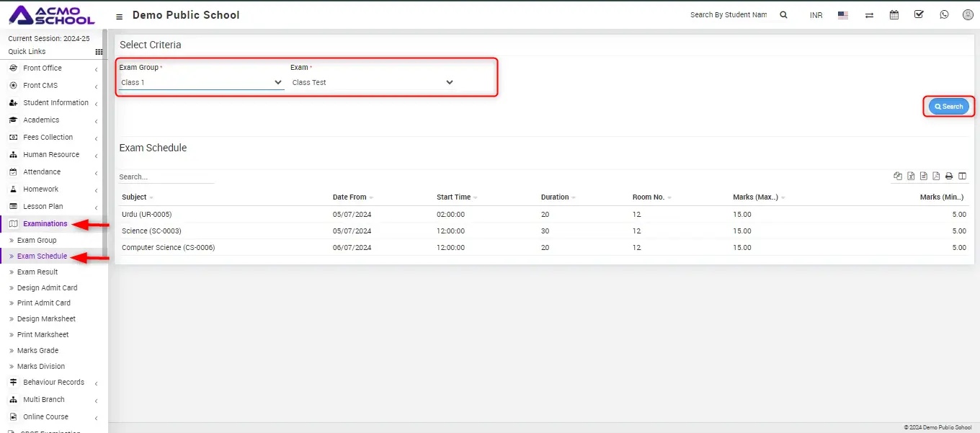This screenshot has width=980, height=433.
Task: Open the task checklist icon in header
Action: (x=919, y=14)
